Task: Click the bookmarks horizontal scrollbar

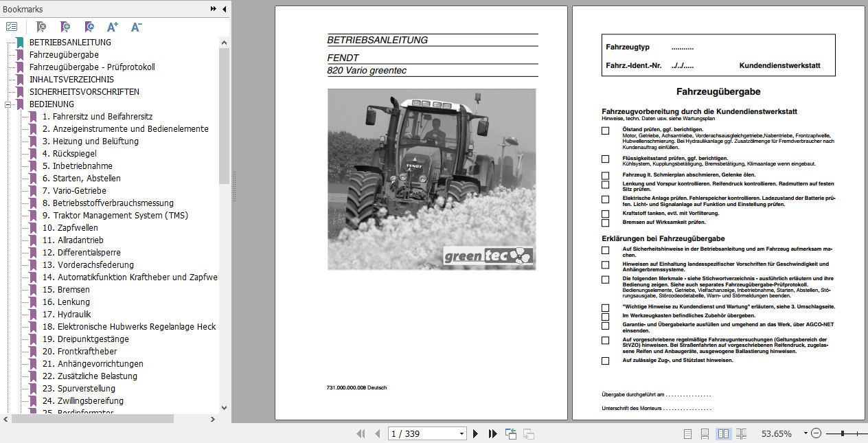Action: (93, 418)
